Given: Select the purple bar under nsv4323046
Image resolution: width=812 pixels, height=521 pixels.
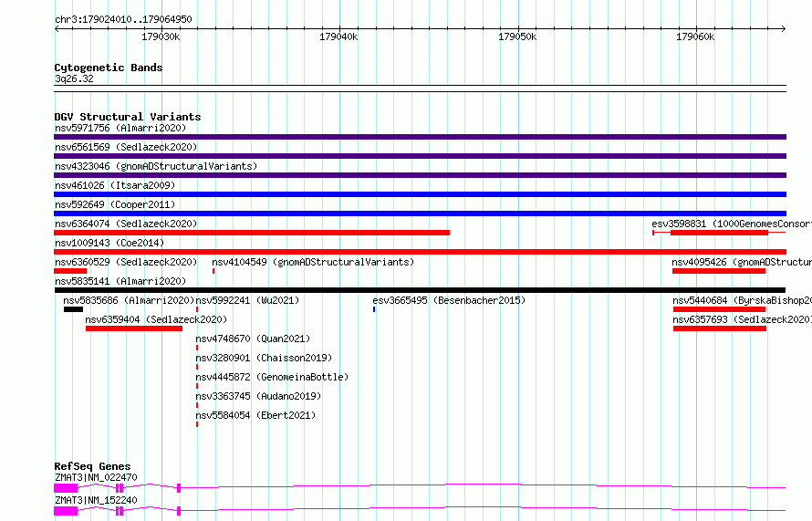Looking at the screenshot, I should (x=420, y=175).
